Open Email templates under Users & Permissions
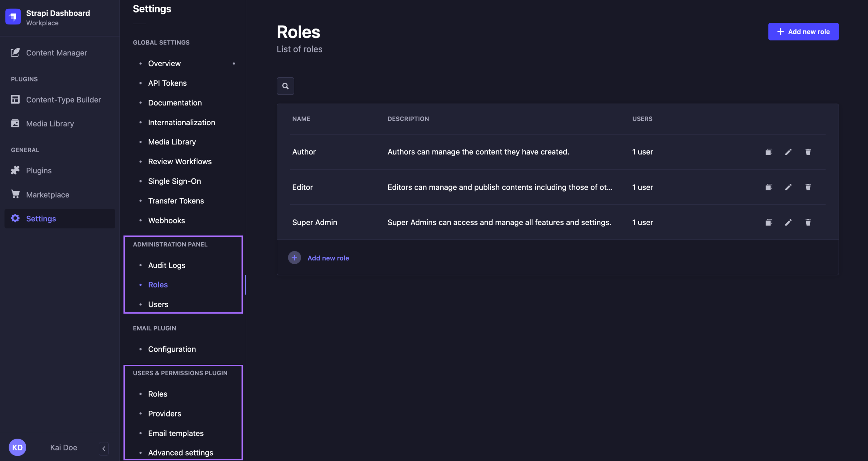This screenshot has height=461, width=868. (176, 433)
